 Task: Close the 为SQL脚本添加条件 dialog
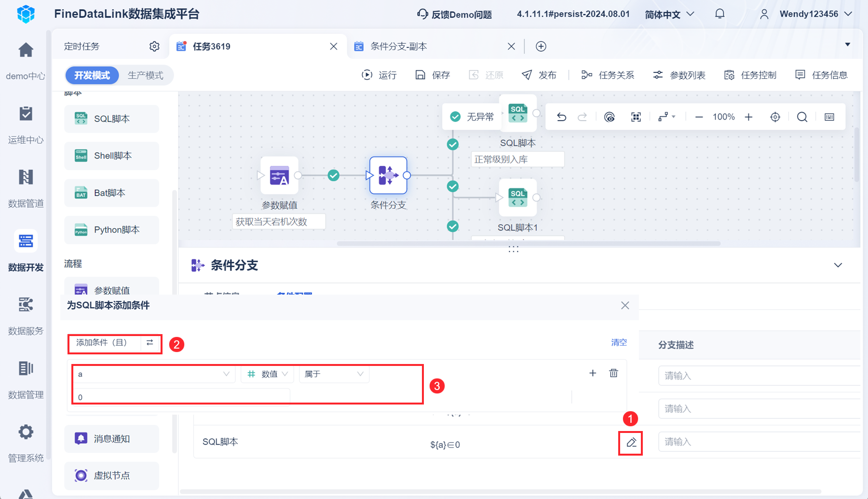pos(625,306)
